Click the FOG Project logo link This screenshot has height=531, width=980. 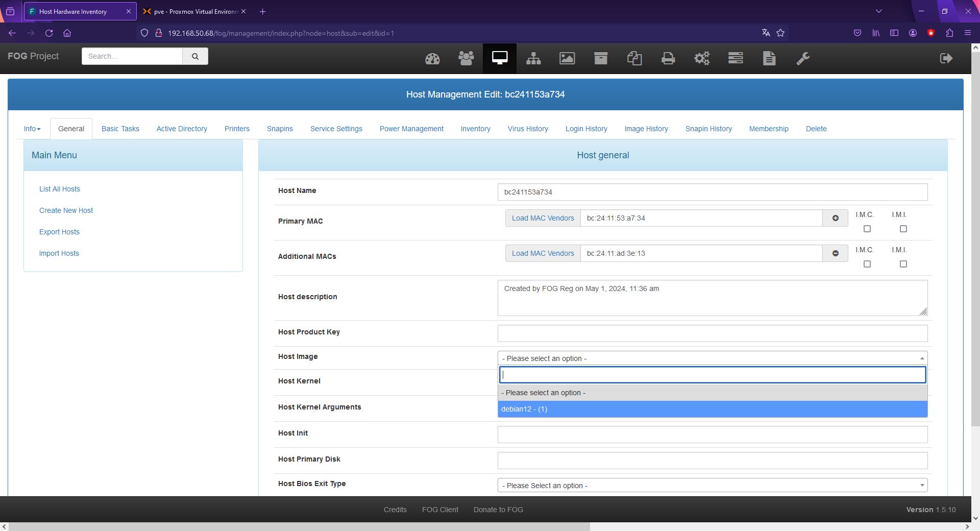[x=33, y=56]
